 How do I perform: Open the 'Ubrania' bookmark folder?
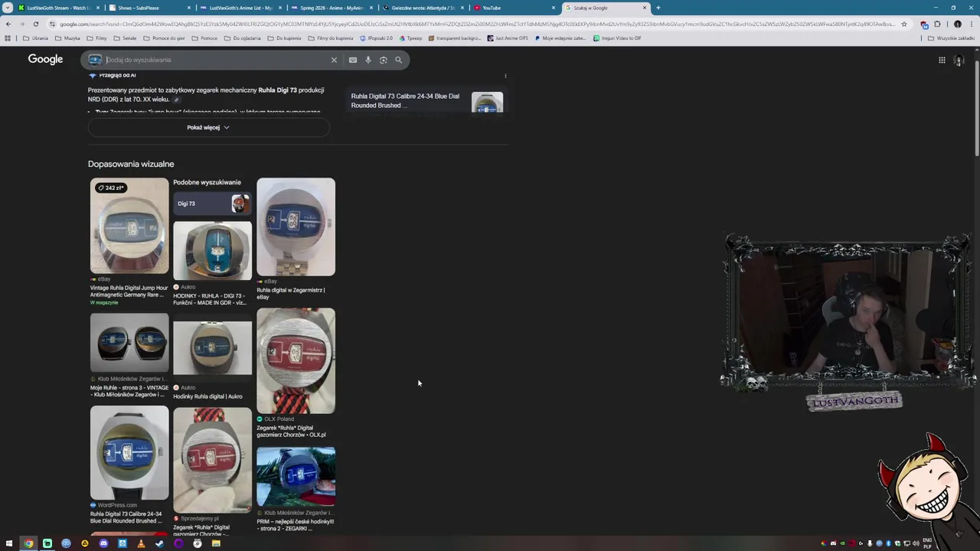click(x=36, y=37)
